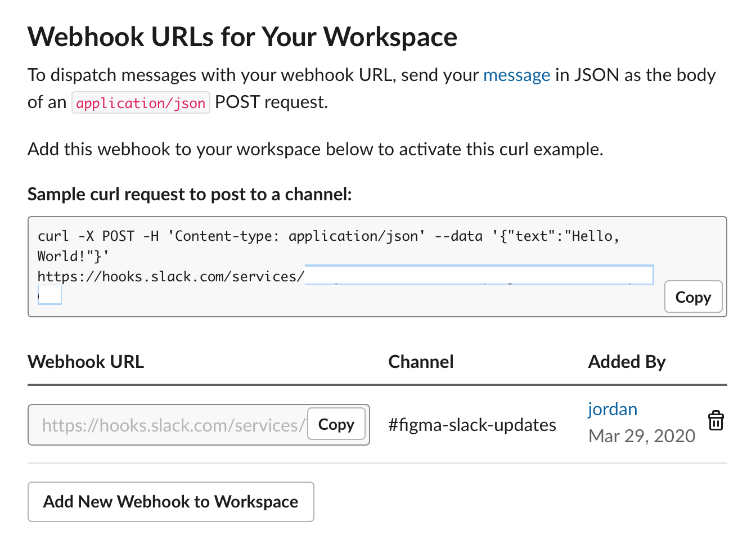
Task: Click the 'Channel' column header
Action: pos(421,361)
